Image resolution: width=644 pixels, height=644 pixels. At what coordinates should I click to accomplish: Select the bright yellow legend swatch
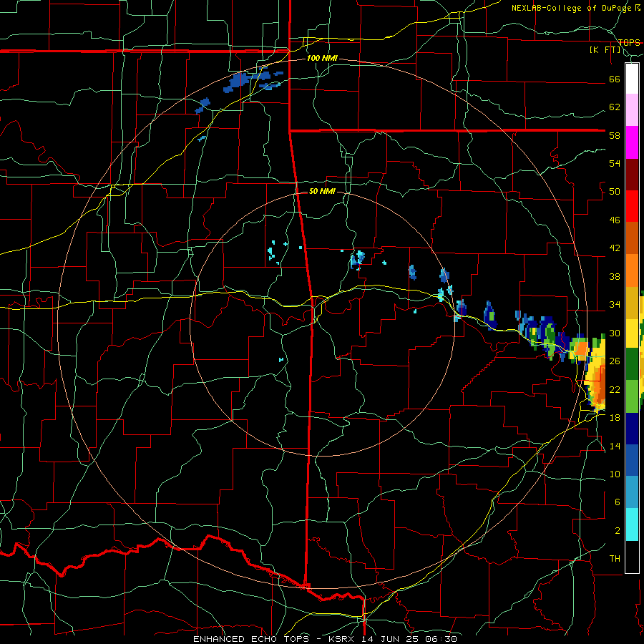632,333
